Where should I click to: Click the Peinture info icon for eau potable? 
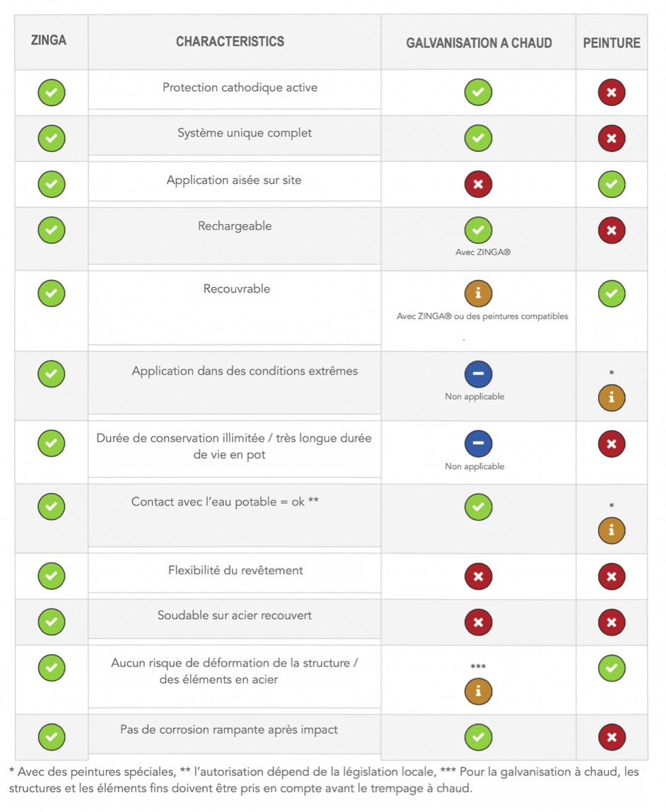coord(611,530)
